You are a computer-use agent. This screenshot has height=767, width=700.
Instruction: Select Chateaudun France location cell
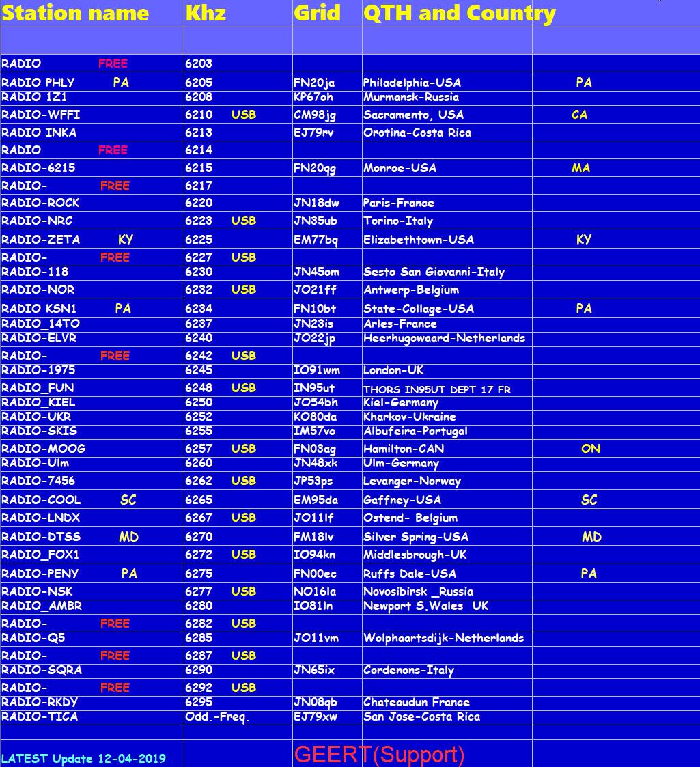(x=417, y=702)
